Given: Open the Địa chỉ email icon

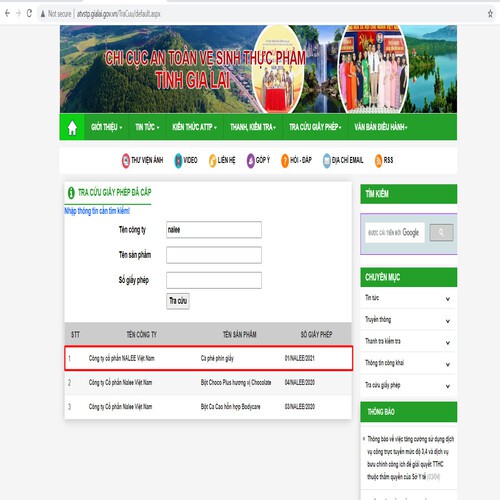Looking at the screenshot, I should [x=327, y=161].
